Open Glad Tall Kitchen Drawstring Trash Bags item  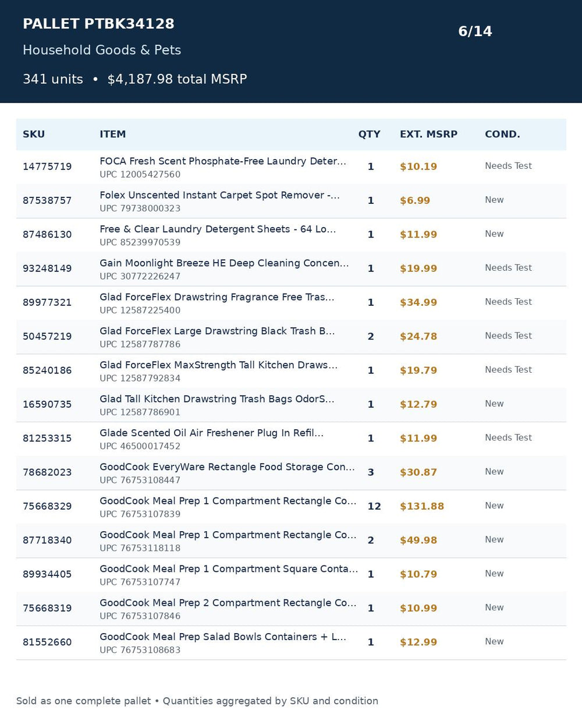click(x=217, y=399)
